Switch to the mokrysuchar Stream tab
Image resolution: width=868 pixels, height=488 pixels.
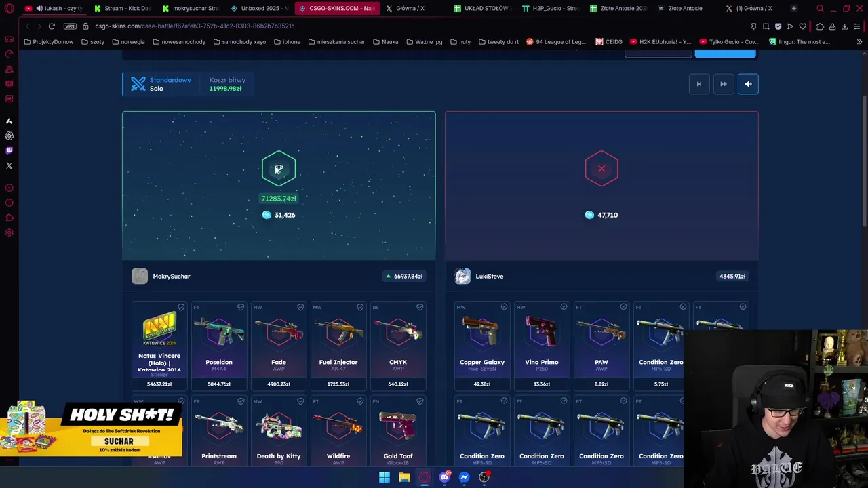[x=191, y=9]
